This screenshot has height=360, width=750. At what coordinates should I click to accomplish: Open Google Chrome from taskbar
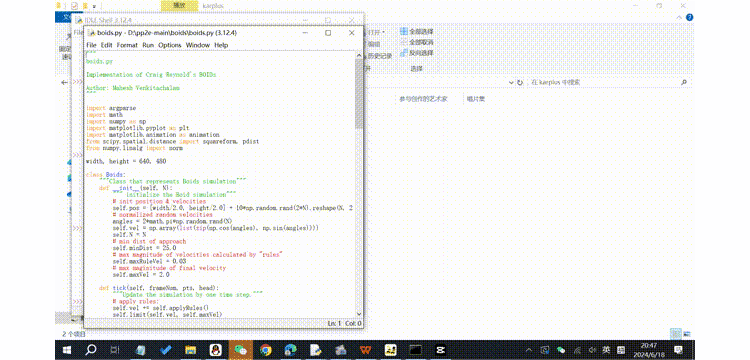265,350
